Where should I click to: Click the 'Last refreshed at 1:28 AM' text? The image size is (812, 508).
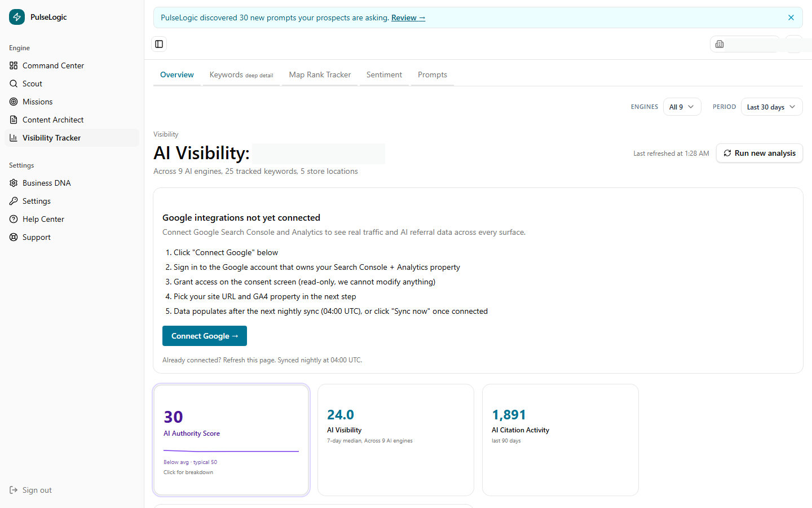coord(671,154)
